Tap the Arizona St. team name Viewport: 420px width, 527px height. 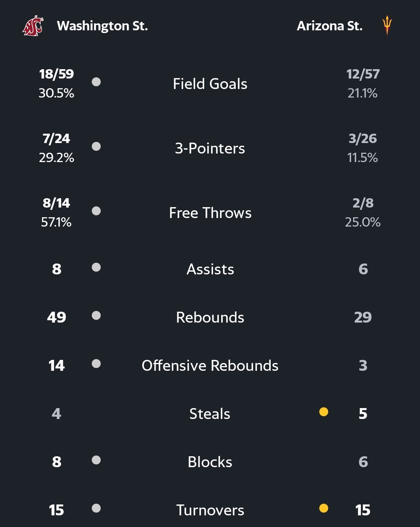click(329, 26)
